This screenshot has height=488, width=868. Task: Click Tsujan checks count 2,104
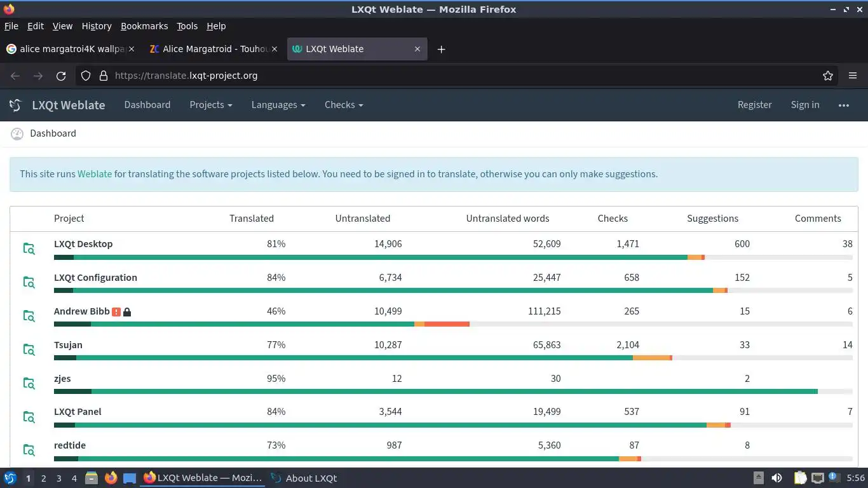pos(627,345)
